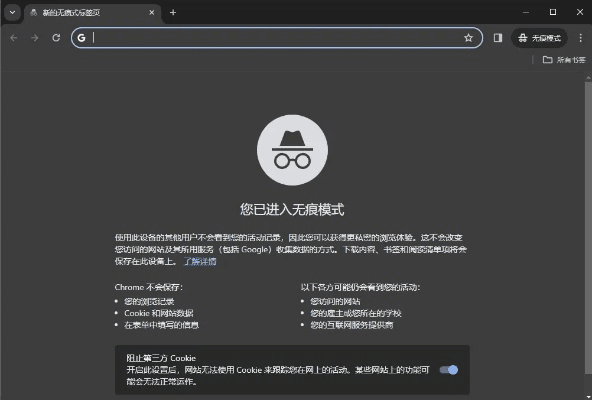Bookmark this page with star icon

click(x=469, y=38)
